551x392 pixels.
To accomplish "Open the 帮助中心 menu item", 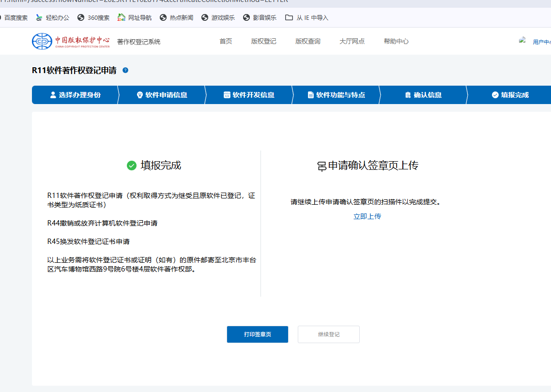I will [396, 41].
